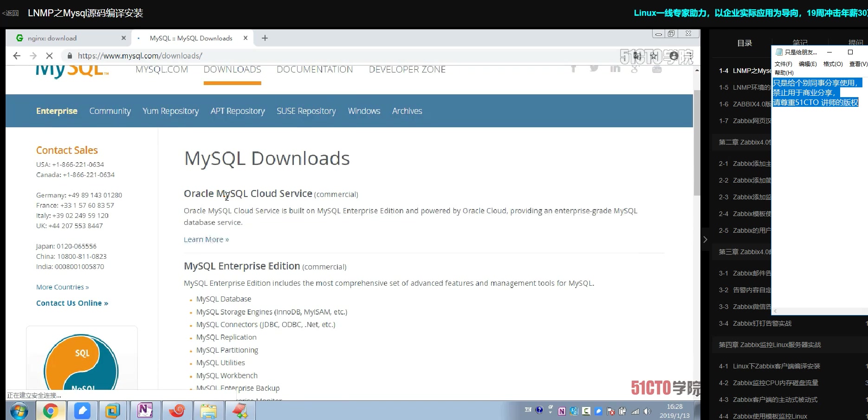Screen dimensions: 868x420
Task: Open the Yum Repository tab
Action: 170,111
